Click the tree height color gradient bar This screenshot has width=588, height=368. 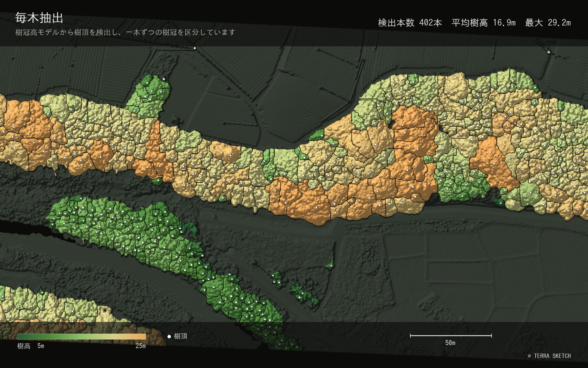81,336
